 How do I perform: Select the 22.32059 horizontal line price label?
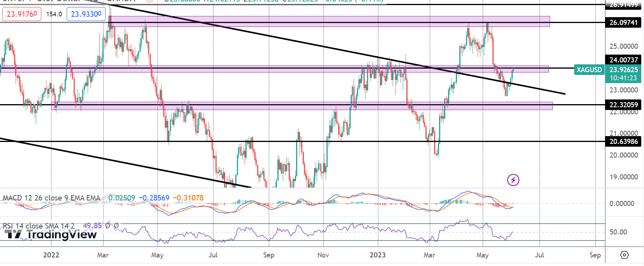[x=624, y=105]
